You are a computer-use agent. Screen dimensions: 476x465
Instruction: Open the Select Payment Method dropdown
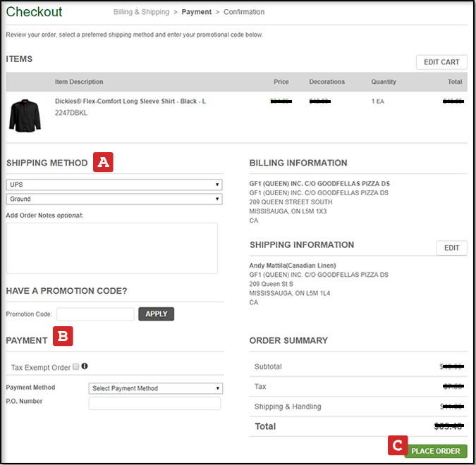tap(155, 388)
